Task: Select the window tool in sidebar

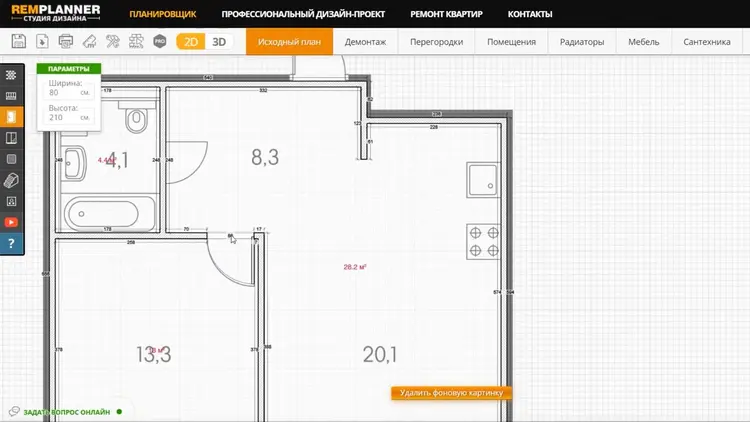Action: 11,138
